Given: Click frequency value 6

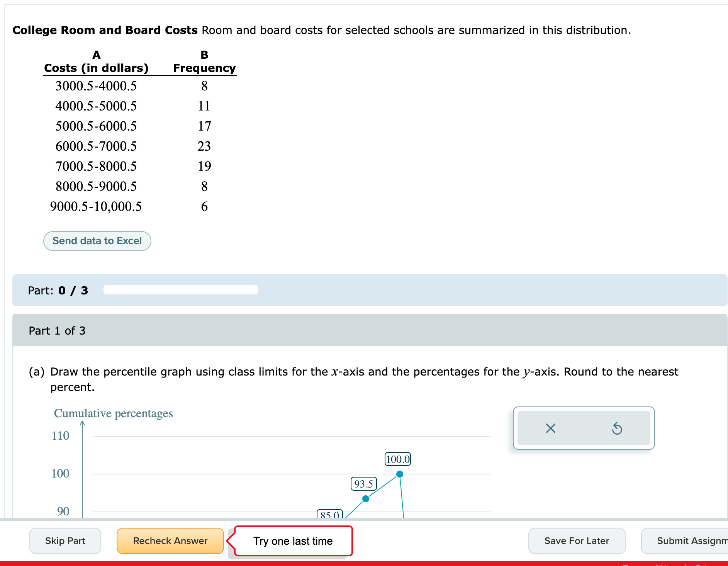Looking at the screenshot, I should (x=204, y=206).
